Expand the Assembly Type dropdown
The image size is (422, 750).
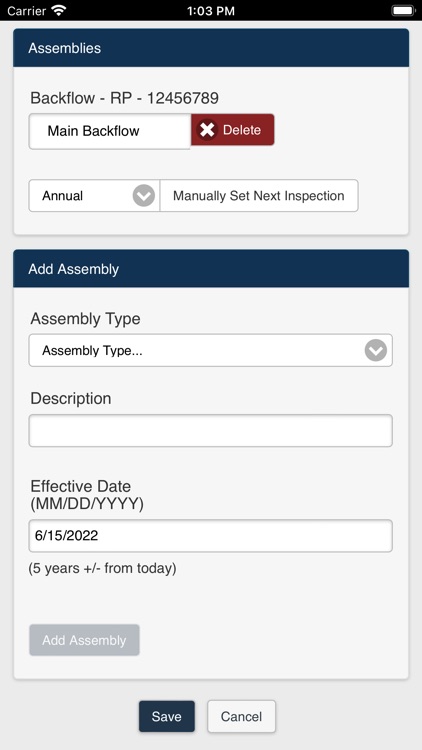coord(211,351)
